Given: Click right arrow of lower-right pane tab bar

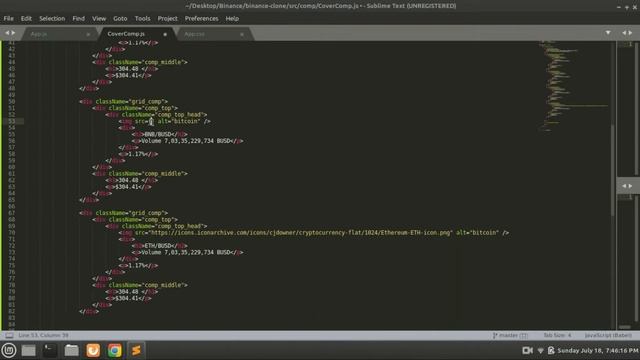Looking at the screenshot, I should (631, 186).
